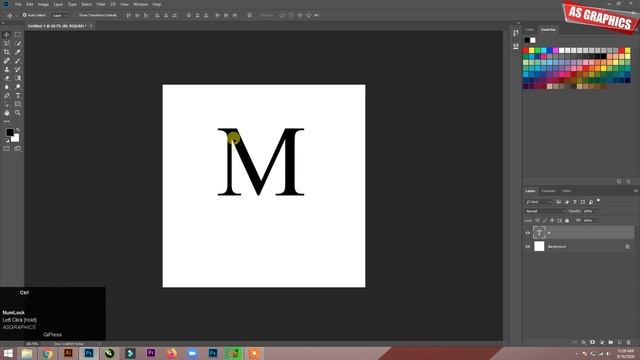The width and height of the screenshot is (640, 360).
Task: Create new swatch button in Swatches panel
Action: [619, 181]
